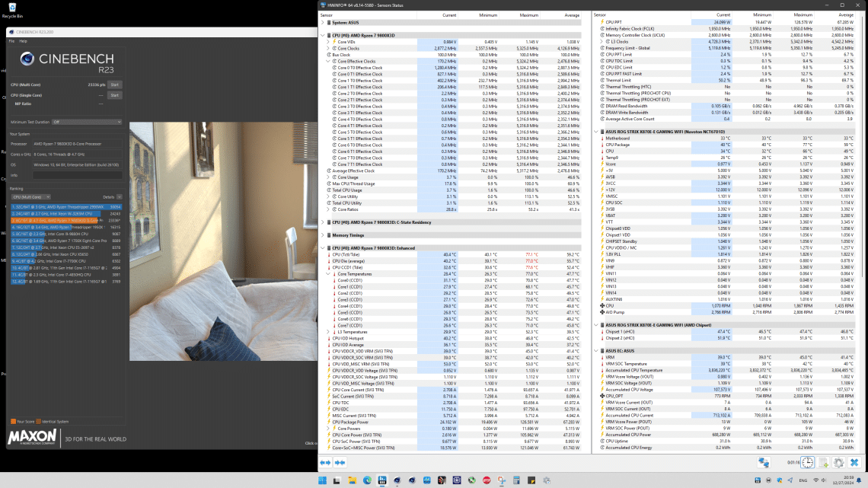
Task: Select the Intel Core i7-7700K ranking row
Action: 66,261
